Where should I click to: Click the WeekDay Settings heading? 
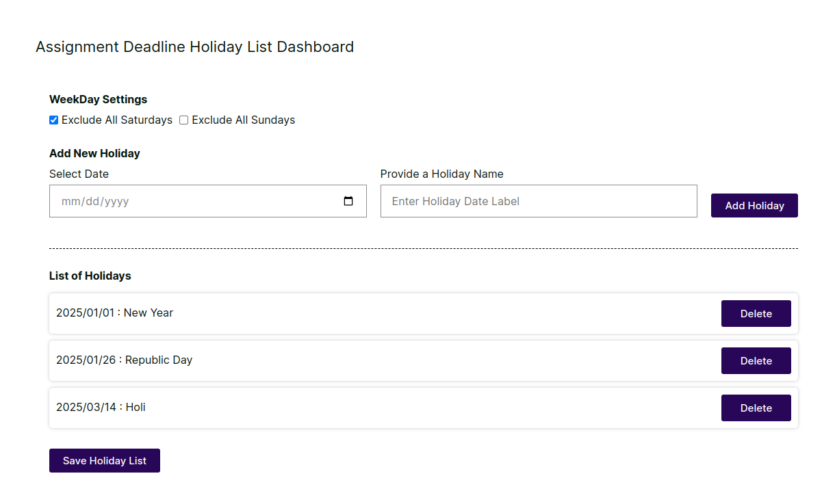click(98, 100)
